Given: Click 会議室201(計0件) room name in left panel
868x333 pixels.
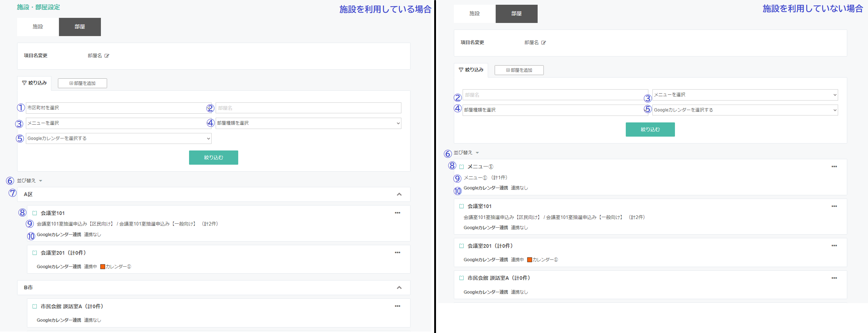Looking at the screenshot, I should coord(63,253).
